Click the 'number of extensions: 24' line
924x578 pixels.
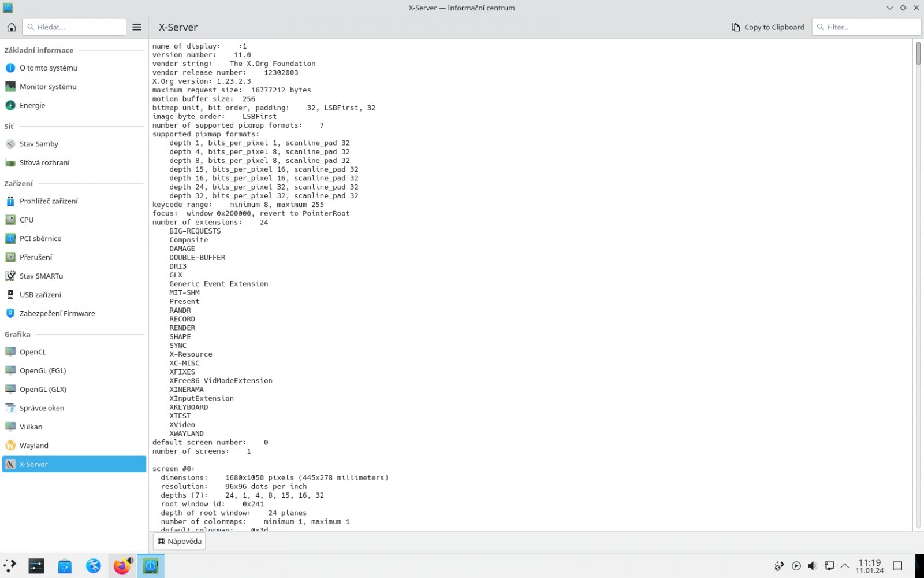(x=210, y=223)
